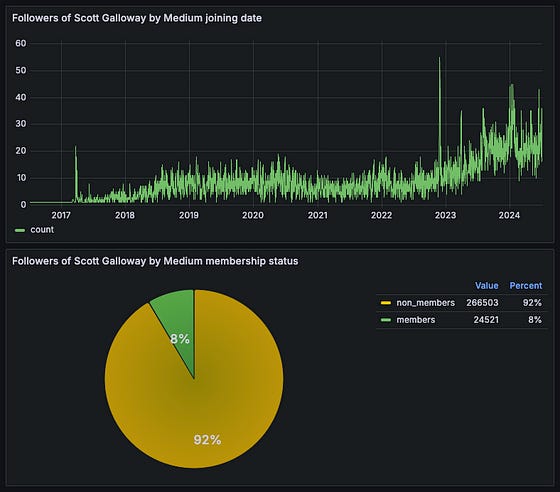Select members legend label

click(415, 320)
